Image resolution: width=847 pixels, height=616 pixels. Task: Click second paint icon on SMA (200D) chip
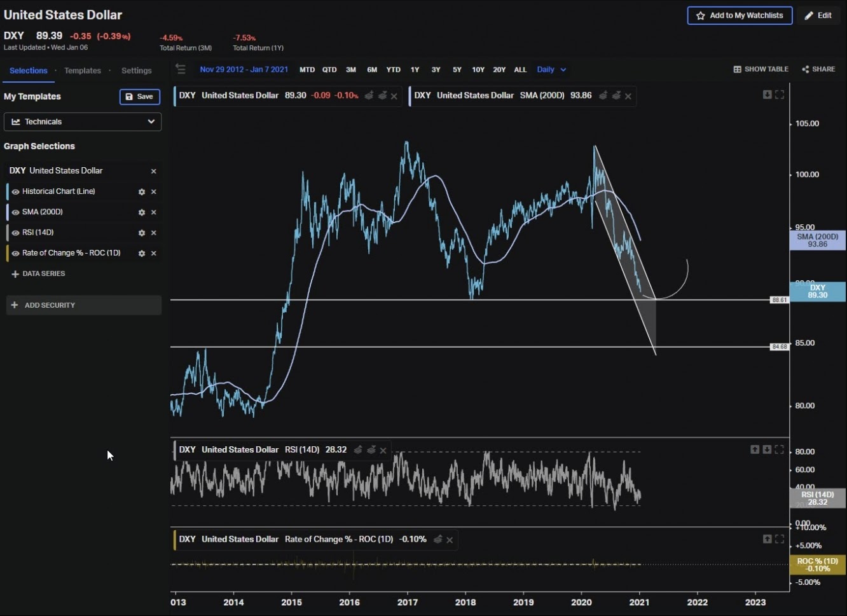tap(616, 95)
